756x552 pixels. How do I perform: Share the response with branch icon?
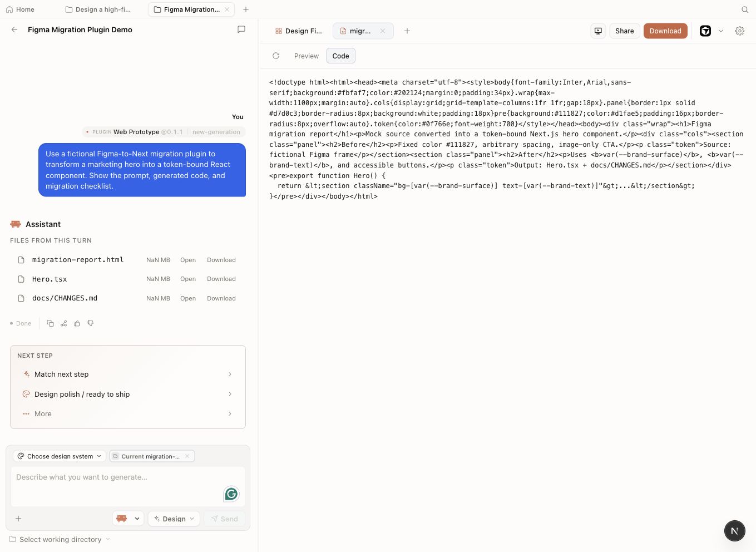63,323
